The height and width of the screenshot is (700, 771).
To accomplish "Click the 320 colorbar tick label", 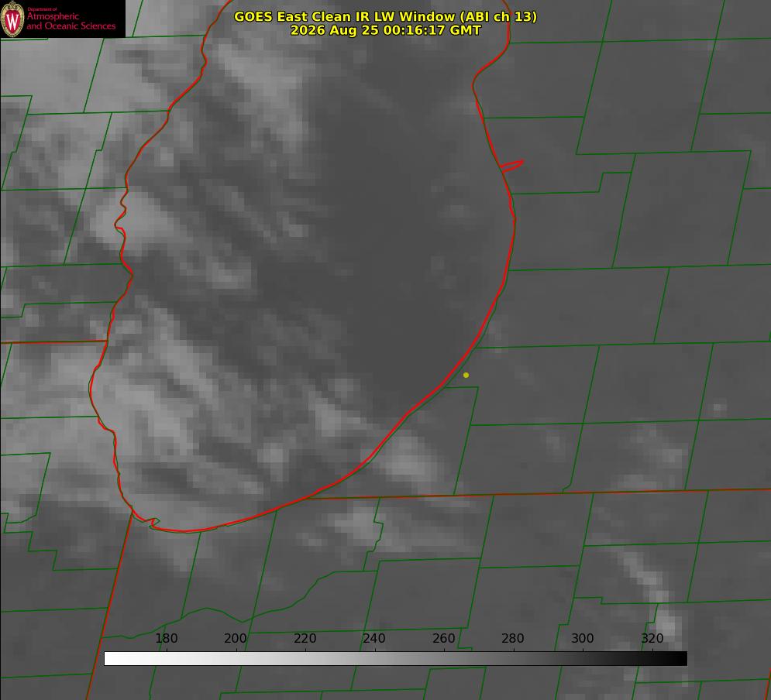I will click(x=652, y=638).
